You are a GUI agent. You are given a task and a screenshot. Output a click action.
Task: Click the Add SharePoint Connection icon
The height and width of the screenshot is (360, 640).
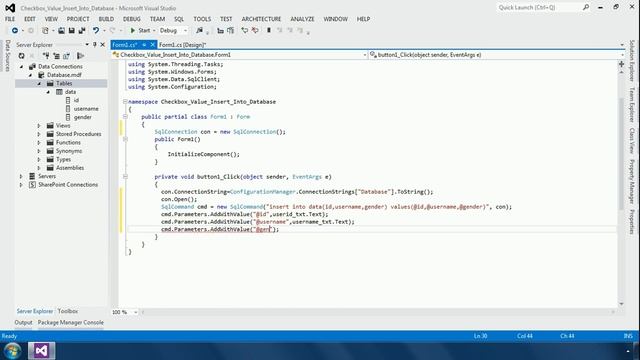(67, 56)
